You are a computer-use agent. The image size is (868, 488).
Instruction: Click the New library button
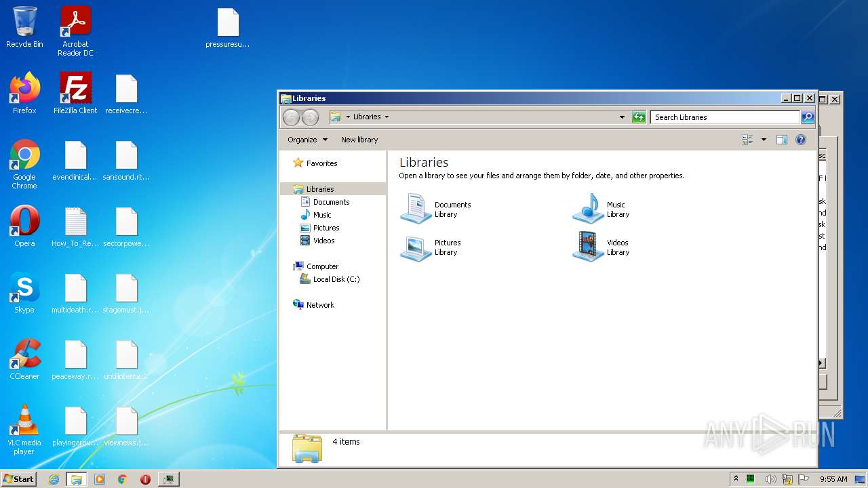[359, 140]
